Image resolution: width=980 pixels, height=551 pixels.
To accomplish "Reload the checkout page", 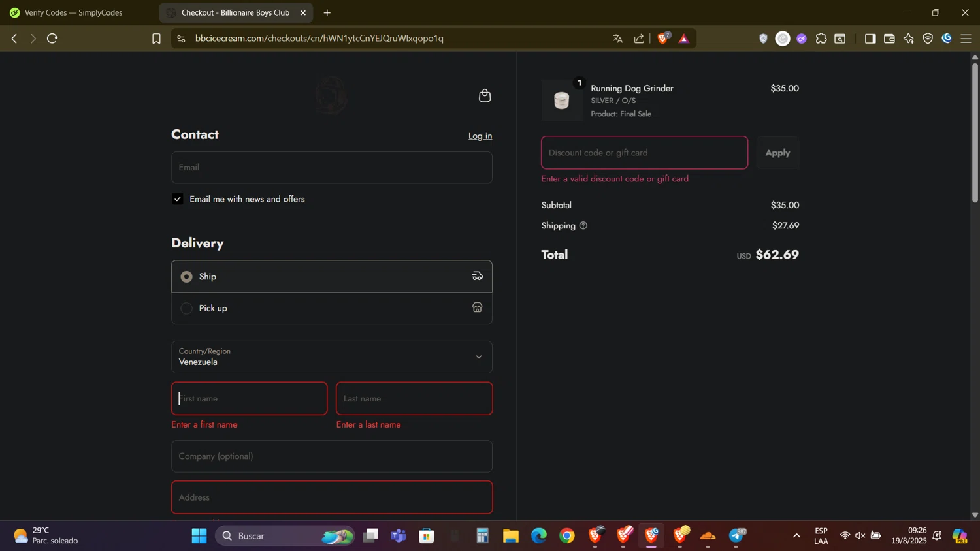I will pos(52,39).
